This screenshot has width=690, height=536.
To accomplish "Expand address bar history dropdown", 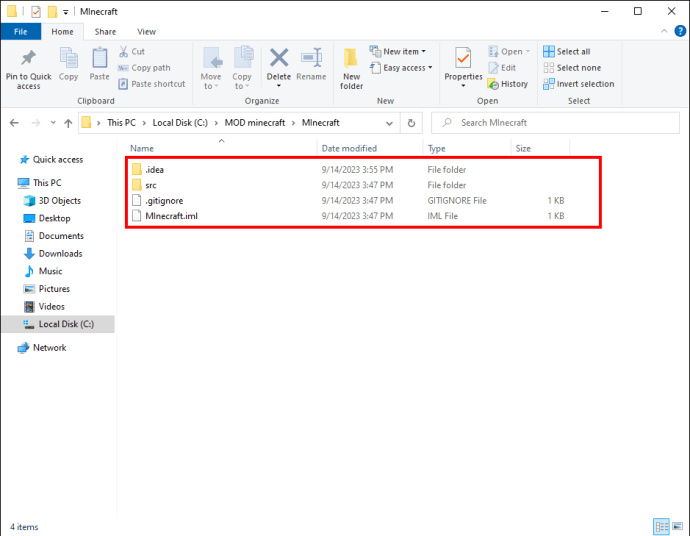I will [389, 123].
